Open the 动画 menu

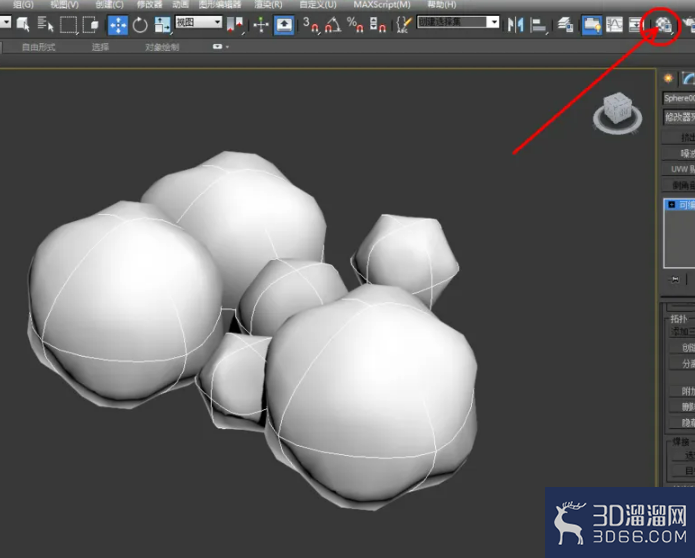click(x=180, y=5)
